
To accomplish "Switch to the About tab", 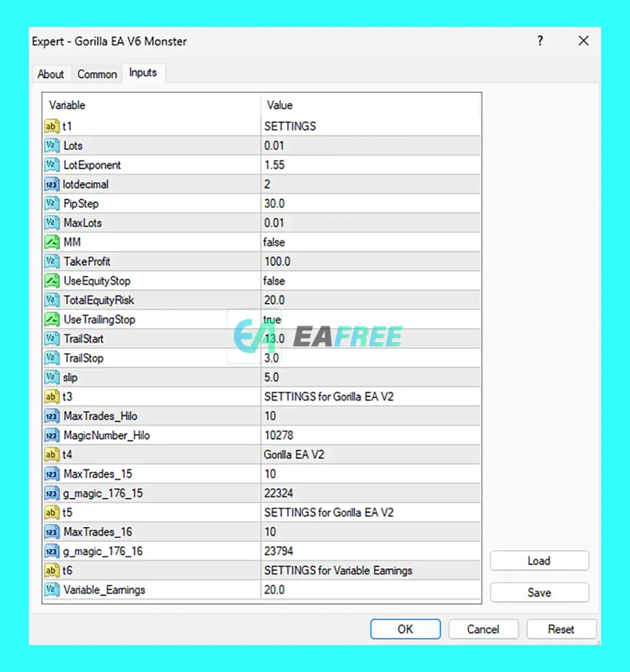I will [x=50, y=74].
